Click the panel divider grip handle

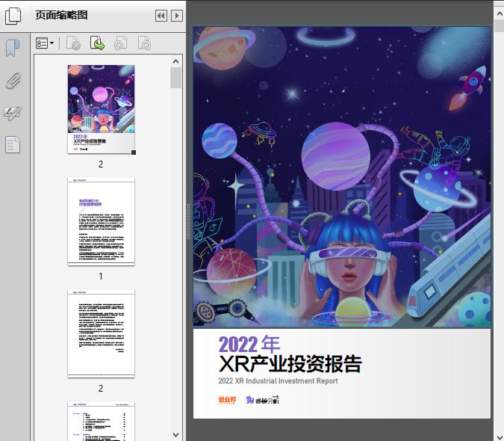188,221
